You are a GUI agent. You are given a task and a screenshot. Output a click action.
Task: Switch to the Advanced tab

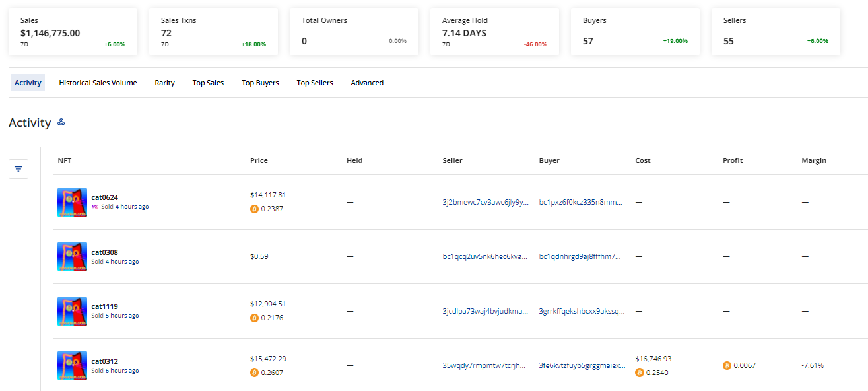[x=367, y=83]
